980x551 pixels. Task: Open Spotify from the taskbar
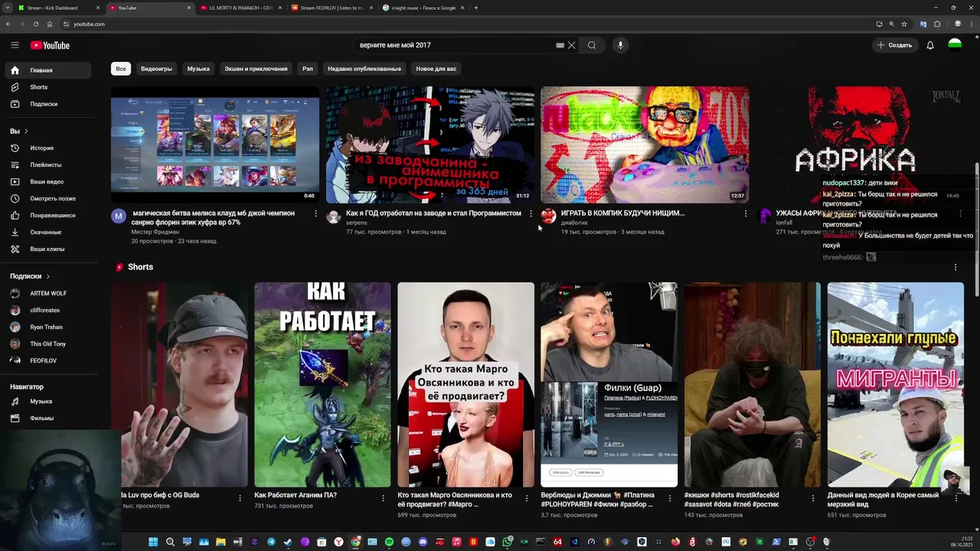[x=389, y=542]
